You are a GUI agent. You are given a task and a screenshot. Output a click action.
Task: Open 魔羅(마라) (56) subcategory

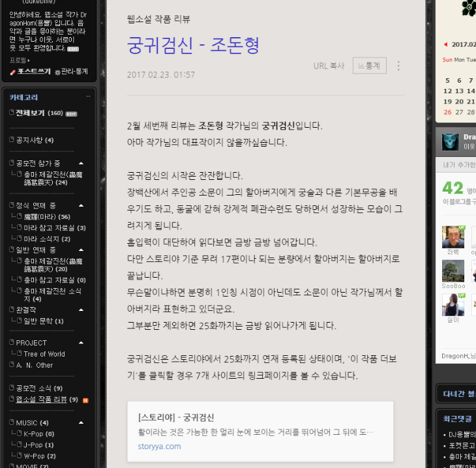click(x=47, y=216)
